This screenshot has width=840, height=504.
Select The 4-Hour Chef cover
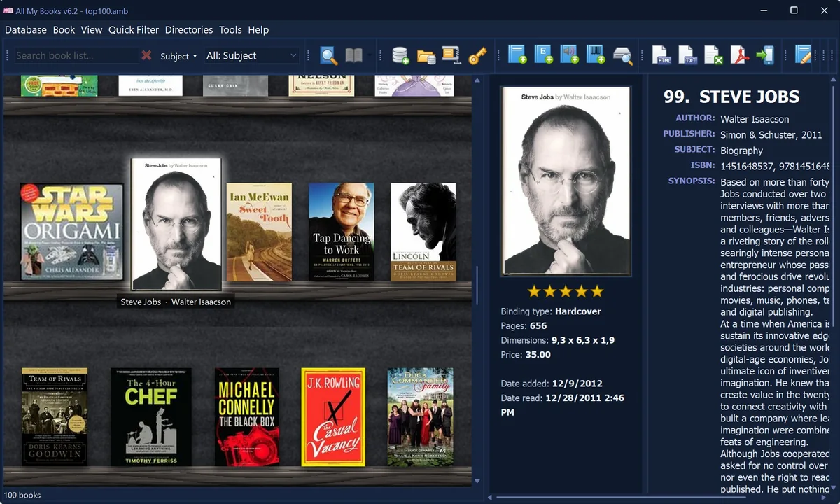150,416
